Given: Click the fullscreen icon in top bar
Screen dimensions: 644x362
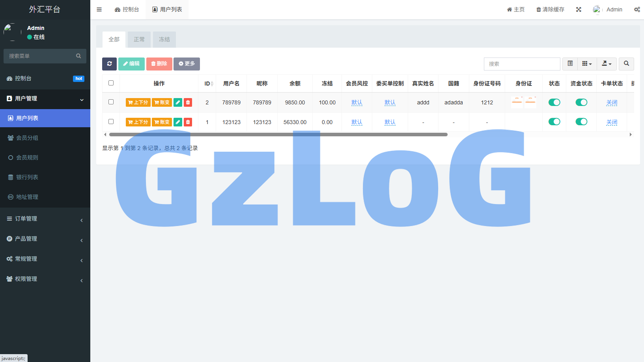Looking at the screenshot, I should 579,9.
